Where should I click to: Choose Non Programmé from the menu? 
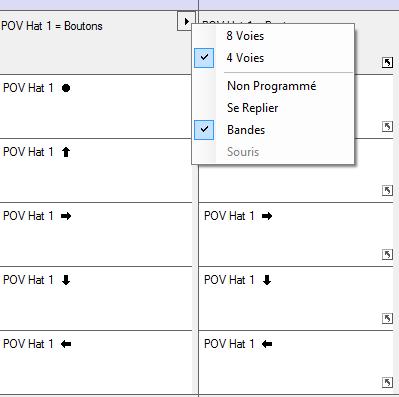click(273, 86)
